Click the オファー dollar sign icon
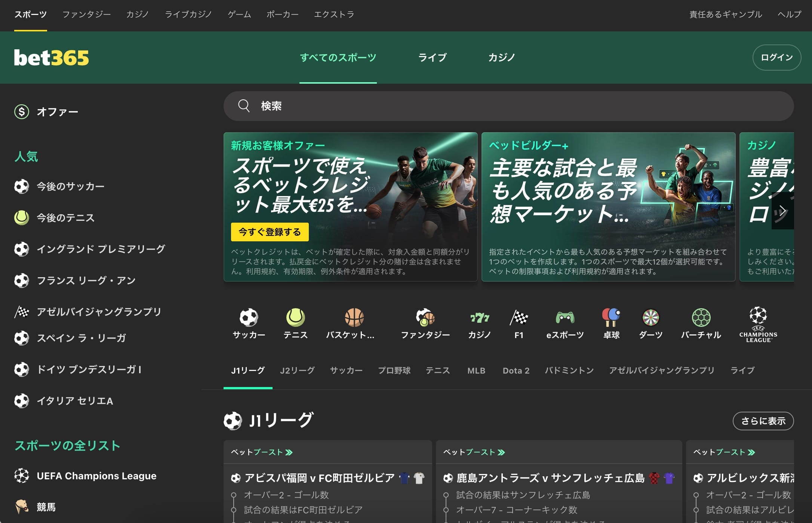This screenshot has width=812, height=523. [x=22, y=112]
